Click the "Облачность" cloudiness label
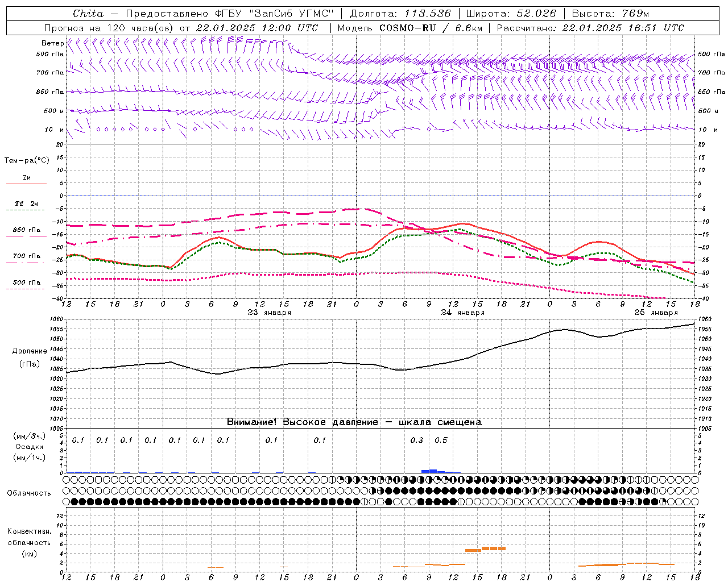The height and width of the screenshot is (582, 728). (x=29, y=493)
